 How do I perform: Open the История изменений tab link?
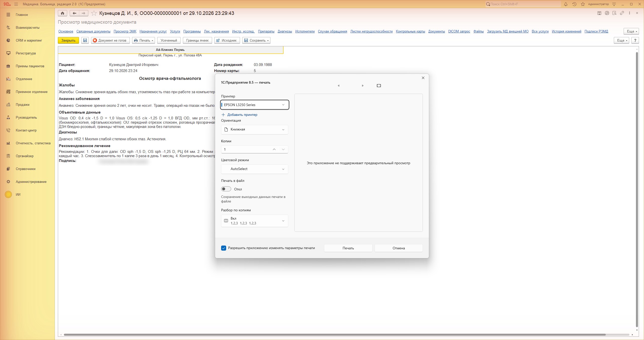[567, 31]
